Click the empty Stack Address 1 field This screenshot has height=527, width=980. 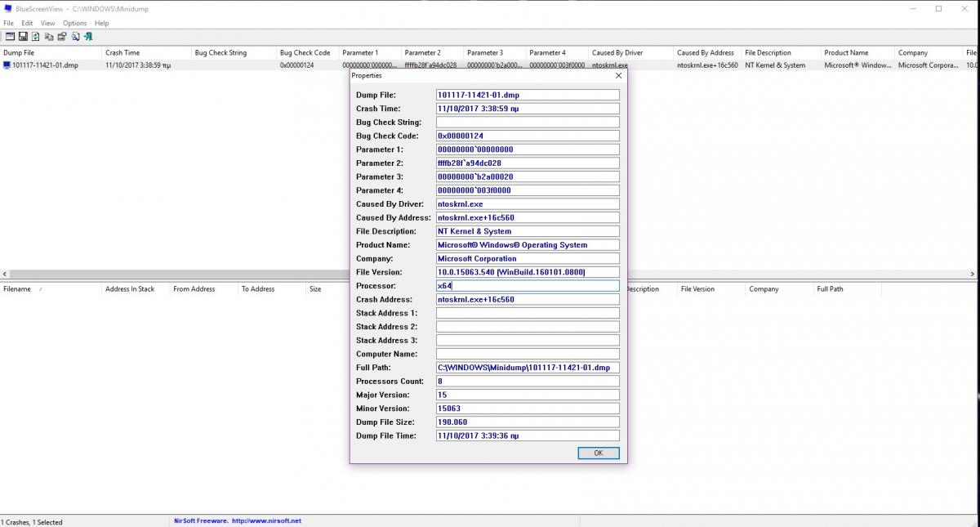click(528, 313)
